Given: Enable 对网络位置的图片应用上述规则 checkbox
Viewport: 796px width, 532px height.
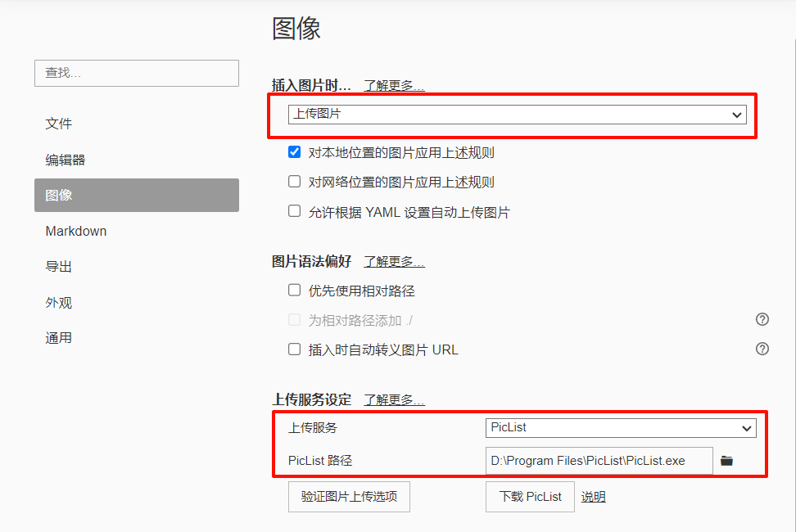Looking at the screenshot, I should coord(295,182).
